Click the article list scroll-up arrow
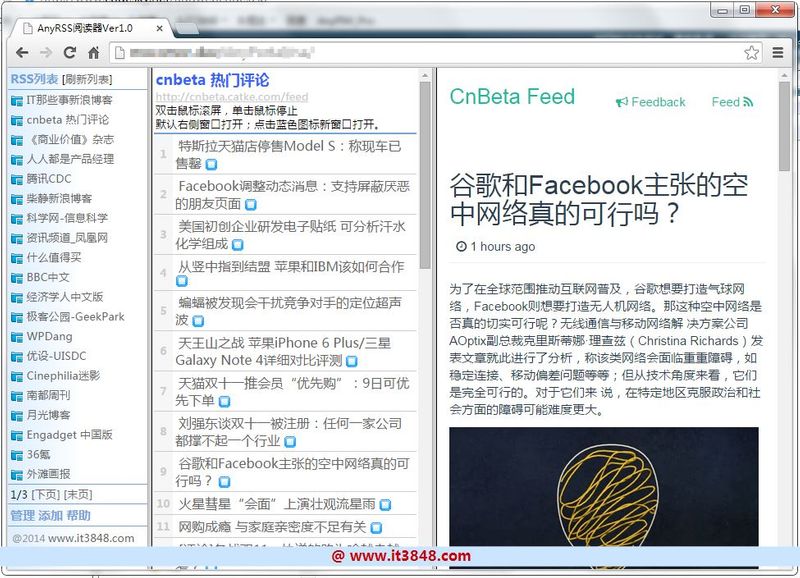Screen dimensions: 800x578 click(x=424, y=76)
